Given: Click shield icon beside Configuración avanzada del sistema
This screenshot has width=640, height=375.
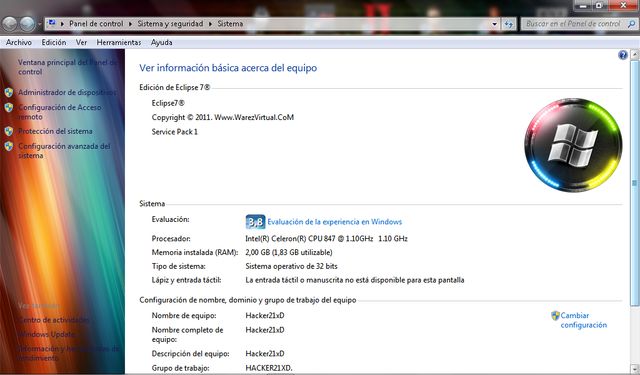Looking at the screenshot, I should pyautogui.click(x=9, y=146).
